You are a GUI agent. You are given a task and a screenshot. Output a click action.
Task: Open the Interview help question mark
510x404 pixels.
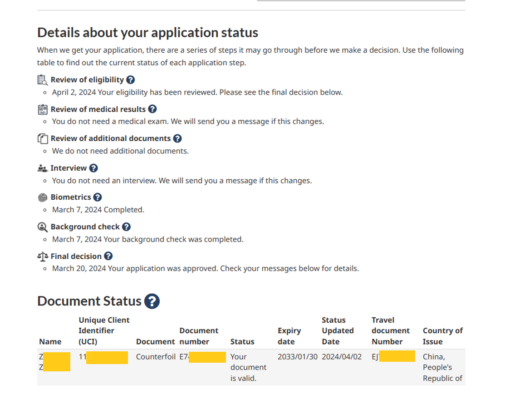tap(94, 168)
